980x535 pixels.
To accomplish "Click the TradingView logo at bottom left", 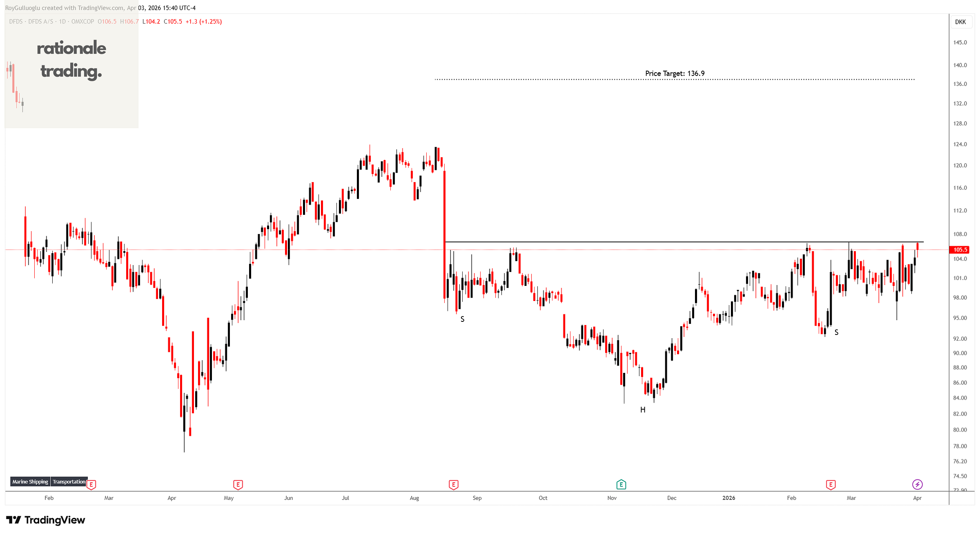I will pyautogui.click(x=46, y=520).
